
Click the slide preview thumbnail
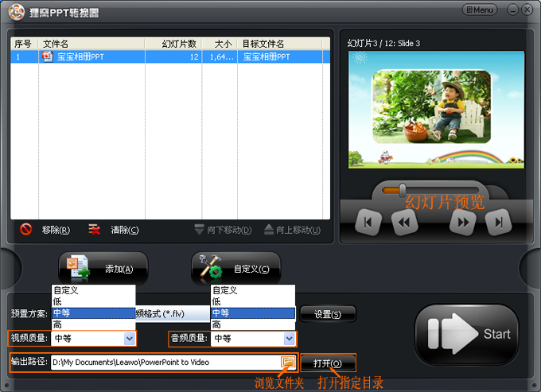click(436, 110)
